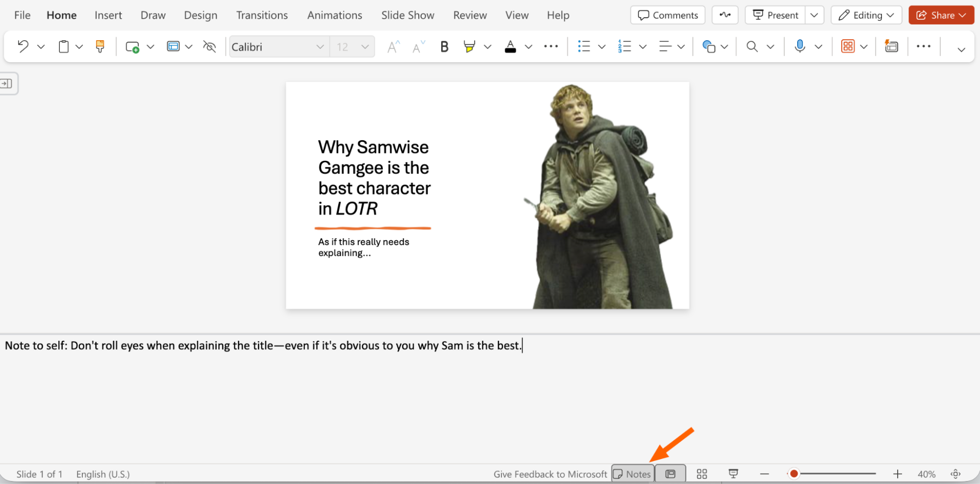Undo the last action
980x484 pixels.
coord(23,47)
